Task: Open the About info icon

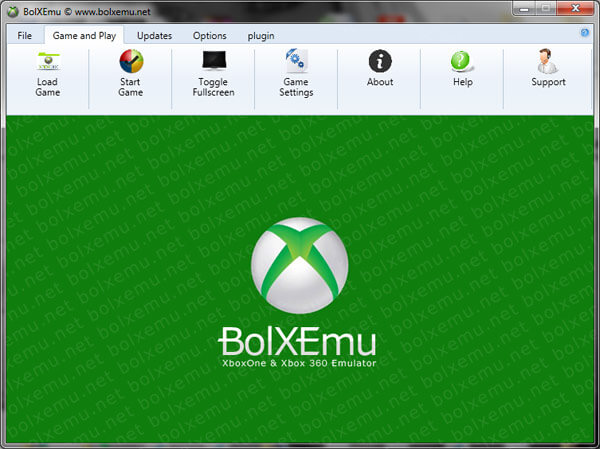Action: 380,61
